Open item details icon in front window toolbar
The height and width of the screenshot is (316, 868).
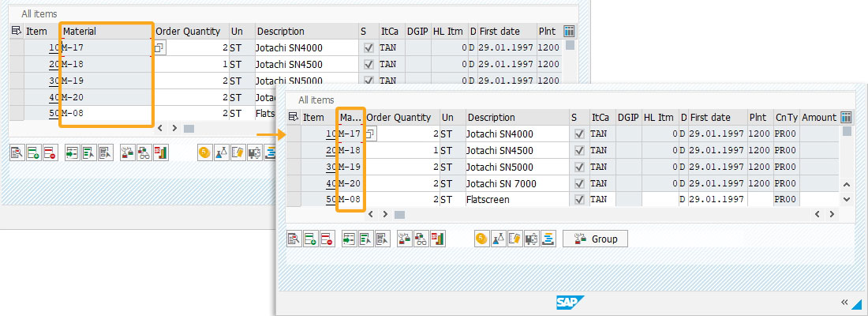[294, 239]
